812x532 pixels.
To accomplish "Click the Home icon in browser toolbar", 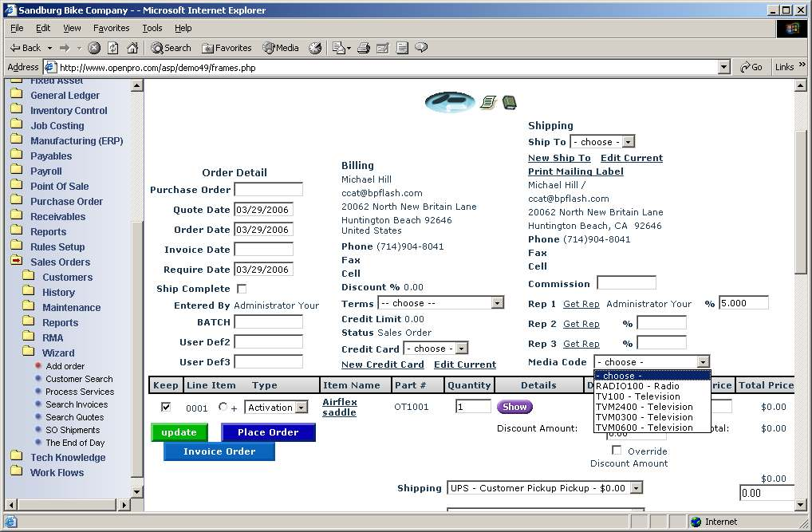I will [x=132, y=48].
